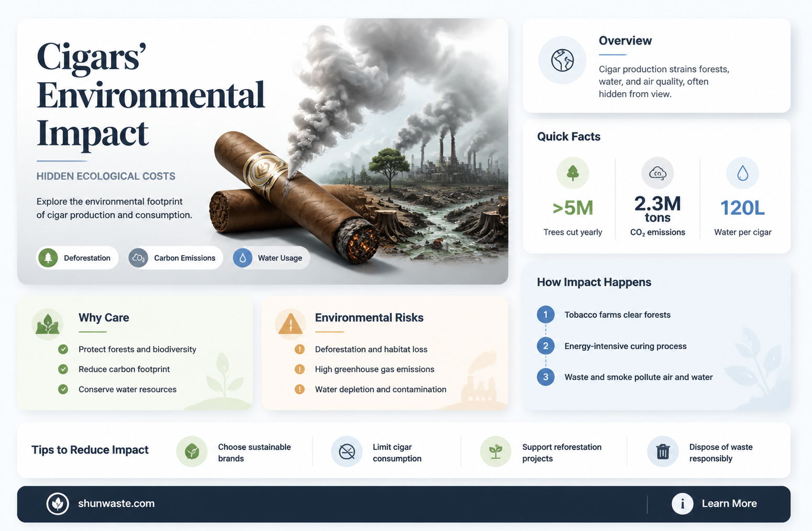Click the Learn More button
This screenshot has height=531, width=812.
click(x=715, y=504)
